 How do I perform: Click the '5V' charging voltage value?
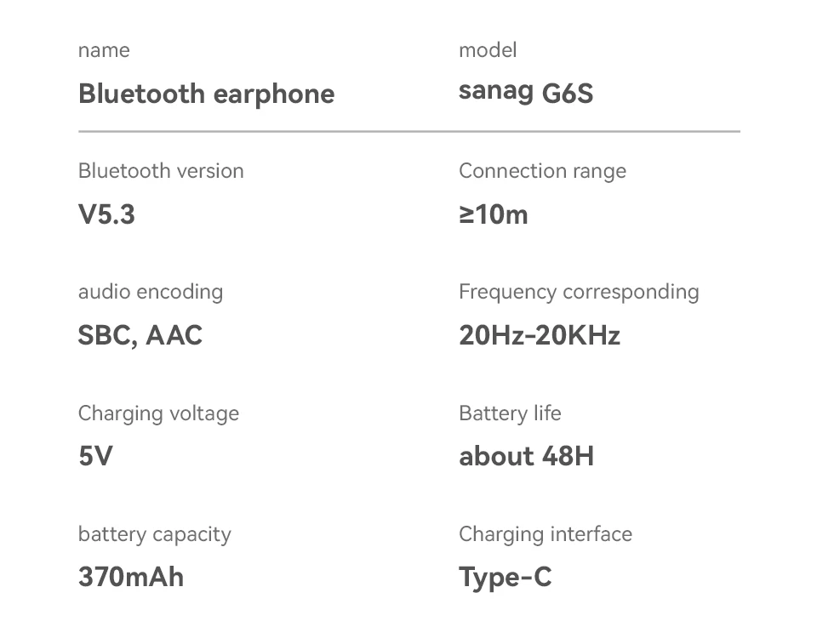[95, 456]
